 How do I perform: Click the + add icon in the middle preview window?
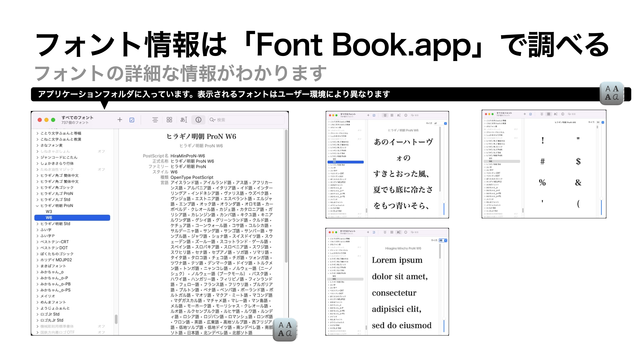tap(368, 115)
